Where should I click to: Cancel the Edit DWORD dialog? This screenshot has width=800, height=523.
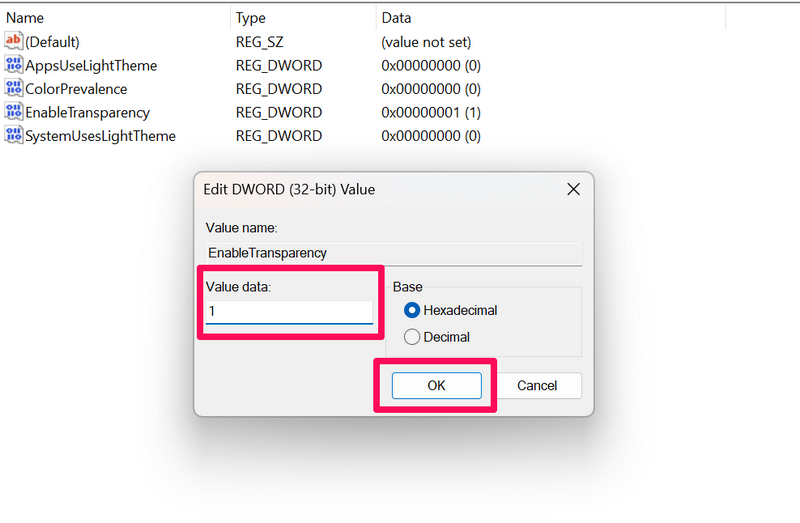tap(536, 385)
